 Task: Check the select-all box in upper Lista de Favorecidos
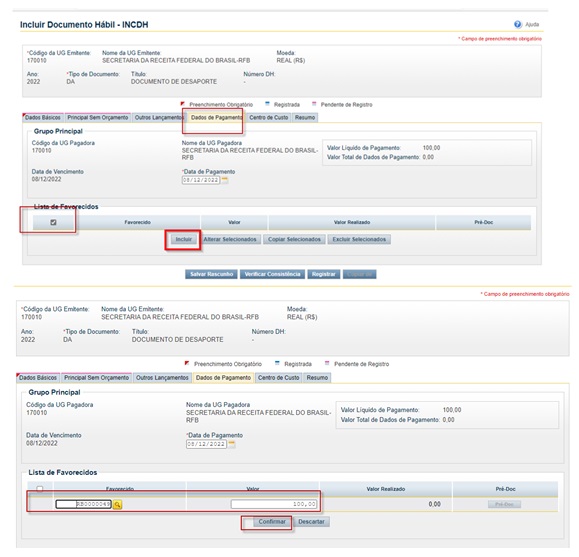[53, 222]
